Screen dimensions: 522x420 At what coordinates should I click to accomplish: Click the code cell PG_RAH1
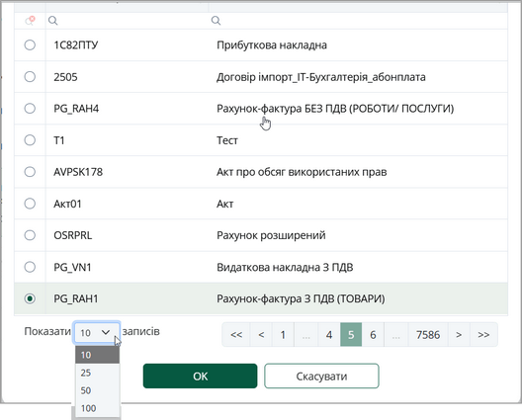(127, 298)
